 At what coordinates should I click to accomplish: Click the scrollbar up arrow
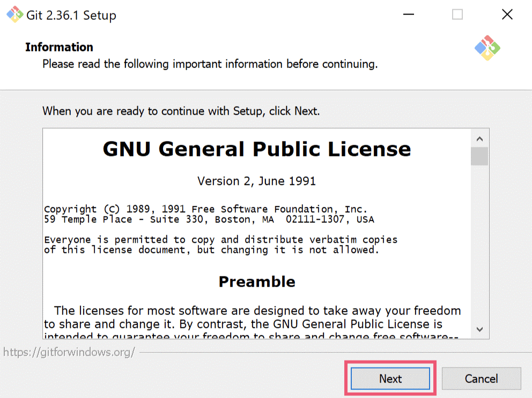pos(481,138)
